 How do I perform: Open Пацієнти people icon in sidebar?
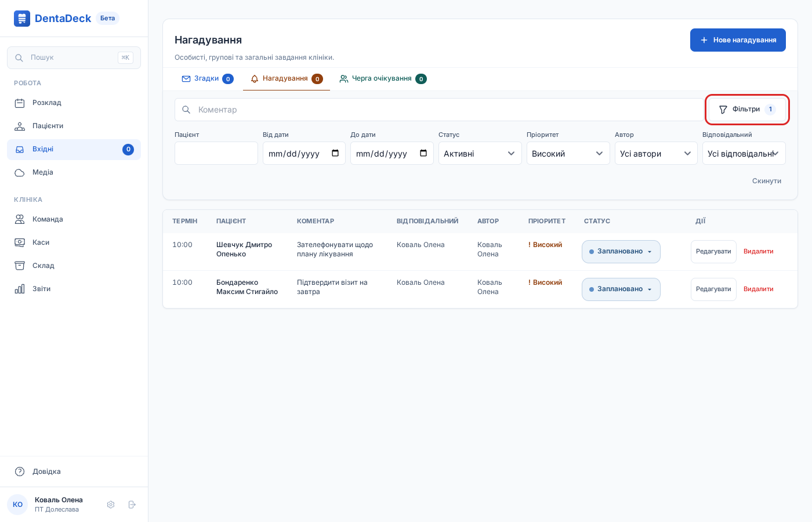click(x=20, y=126)
